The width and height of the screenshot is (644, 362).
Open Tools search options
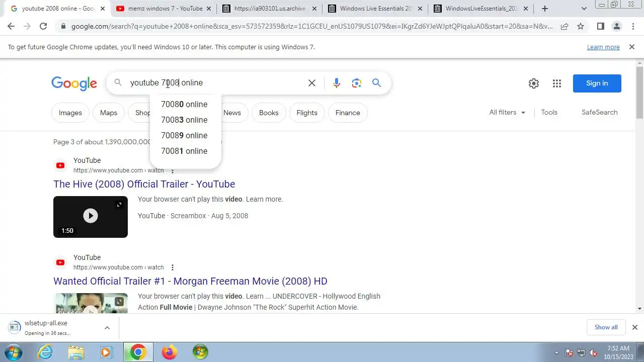(549, 112)
